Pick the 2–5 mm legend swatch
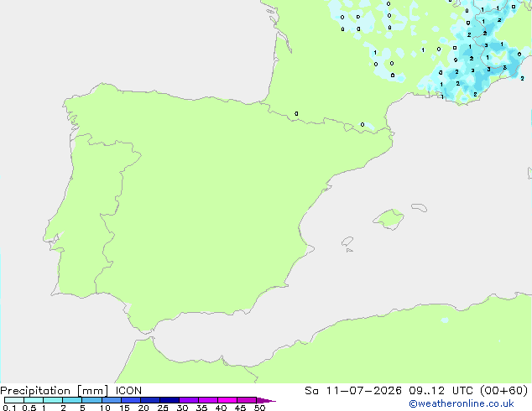This screenshot has width=532, height=411. (x=72, y=400)
